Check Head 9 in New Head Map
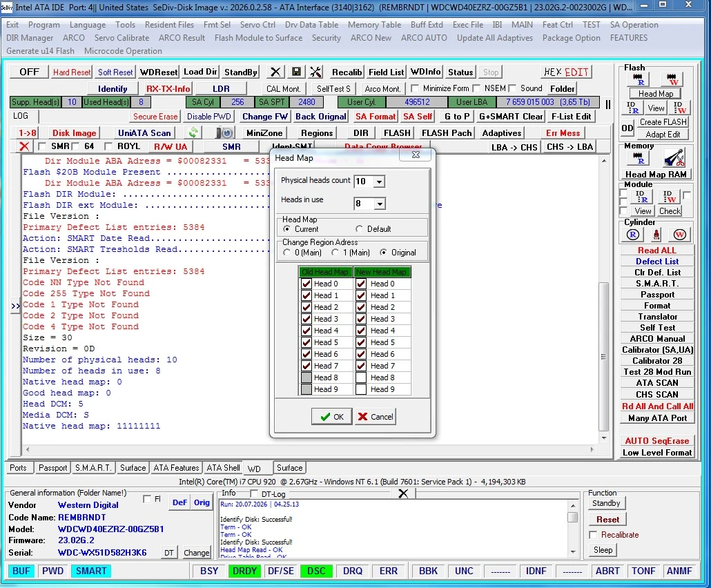Viewport: 711px width, 588px height. [361, 389]
